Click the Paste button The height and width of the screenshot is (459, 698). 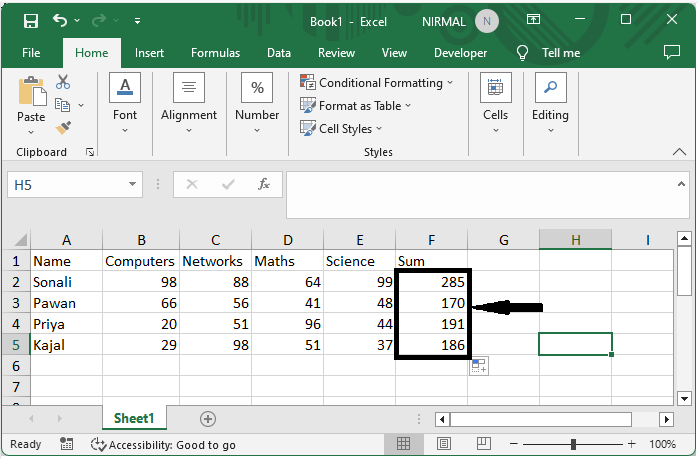31,103
